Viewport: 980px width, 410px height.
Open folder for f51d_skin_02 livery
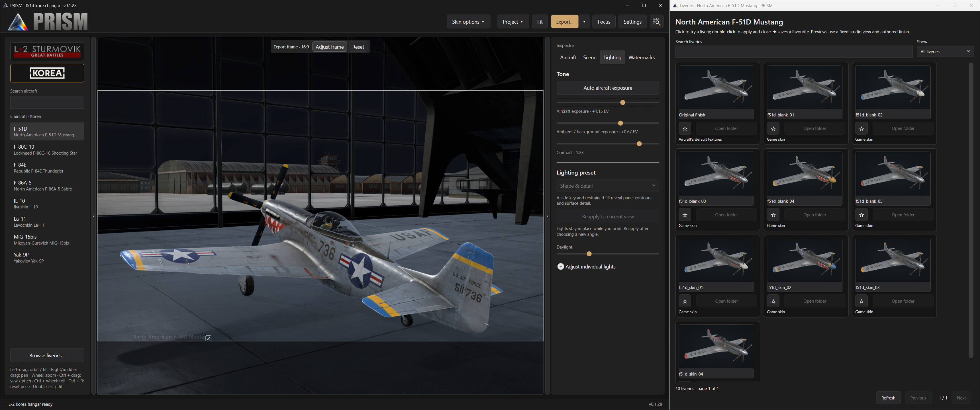click(x=814, y=301)
